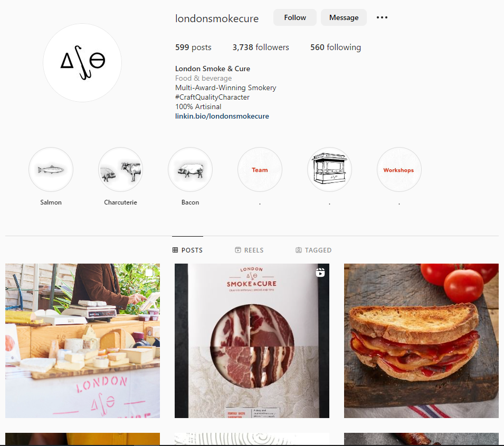This screenshot has height=446, width=504.
Task: Open the Charcuterie story highlight
Action: tap(120, 170)
